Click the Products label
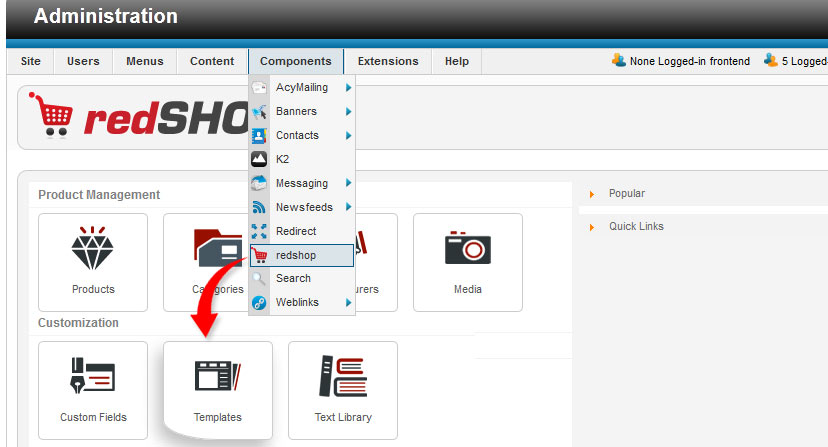The height and width of the screenshot is (447, 828). (x=93, y=290)
